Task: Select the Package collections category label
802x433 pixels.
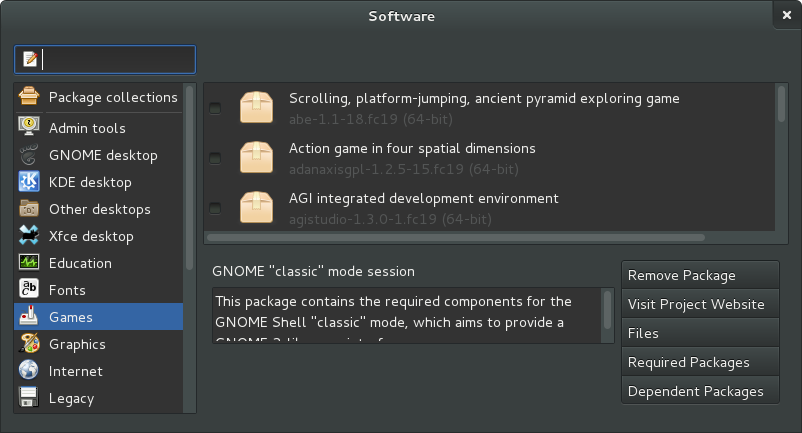Action: click(x=113, y=97)
